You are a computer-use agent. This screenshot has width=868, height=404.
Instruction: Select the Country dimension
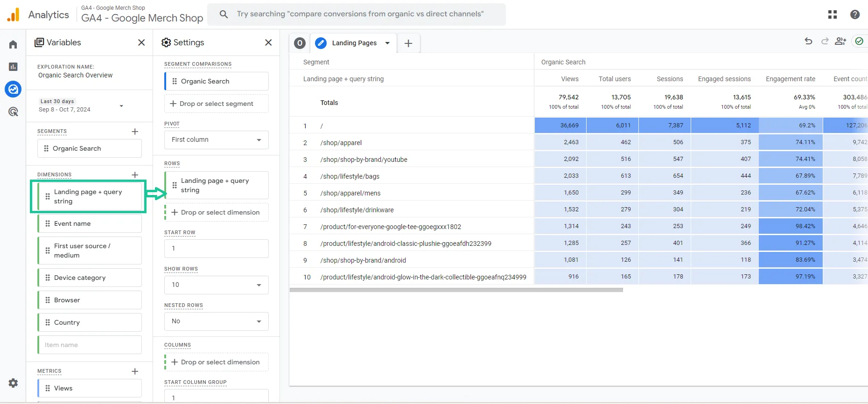[x=90, y=322]
